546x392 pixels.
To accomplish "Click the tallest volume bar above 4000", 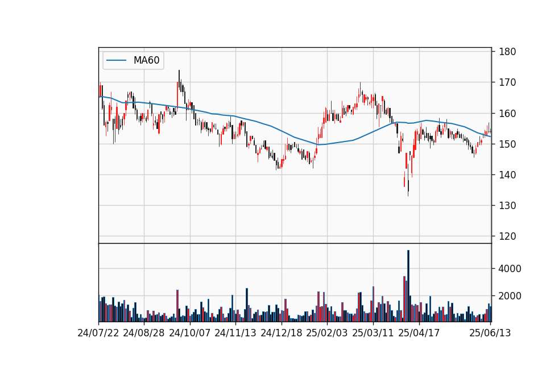I will [x=408, y=286].
